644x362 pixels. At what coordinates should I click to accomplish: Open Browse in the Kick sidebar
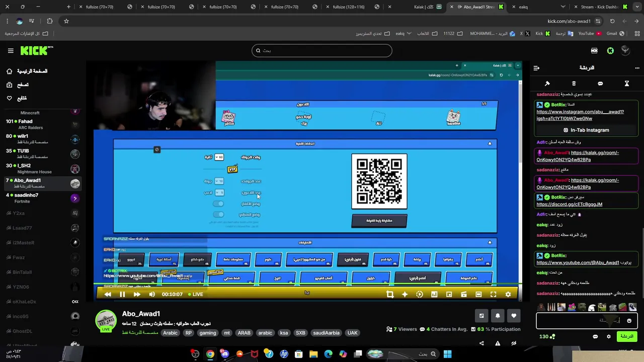coord(18,85)
